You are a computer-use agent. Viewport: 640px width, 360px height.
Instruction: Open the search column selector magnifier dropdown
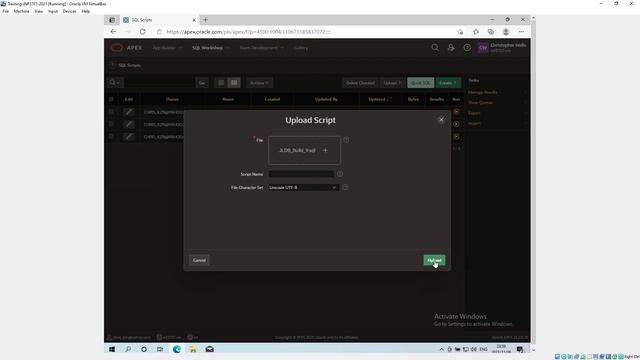pos(115,83)
